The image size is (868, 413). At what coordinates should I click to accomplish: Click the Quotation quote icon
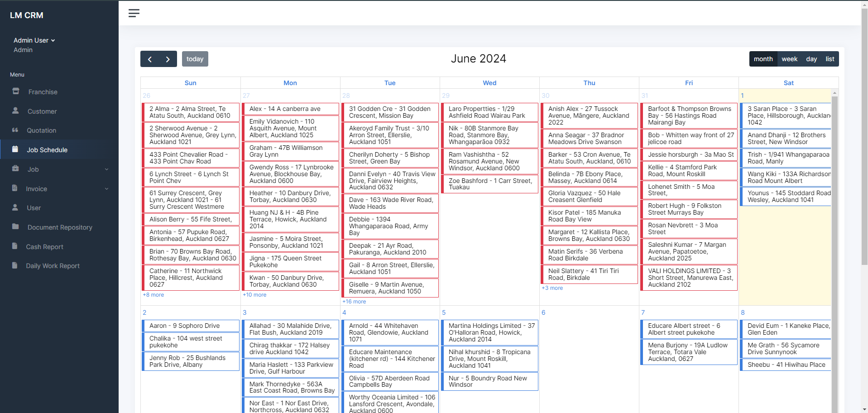pyautogui.click(x=15, y=130)
